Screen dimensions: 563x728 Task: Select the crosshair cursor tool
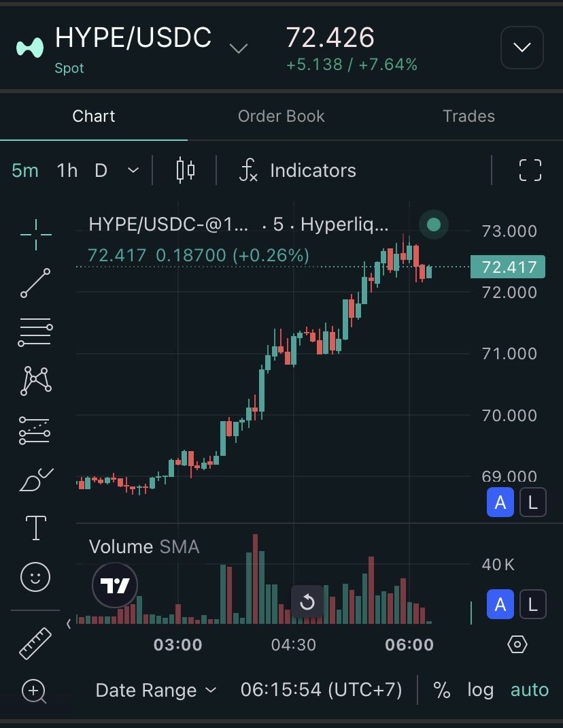[36, 235]
